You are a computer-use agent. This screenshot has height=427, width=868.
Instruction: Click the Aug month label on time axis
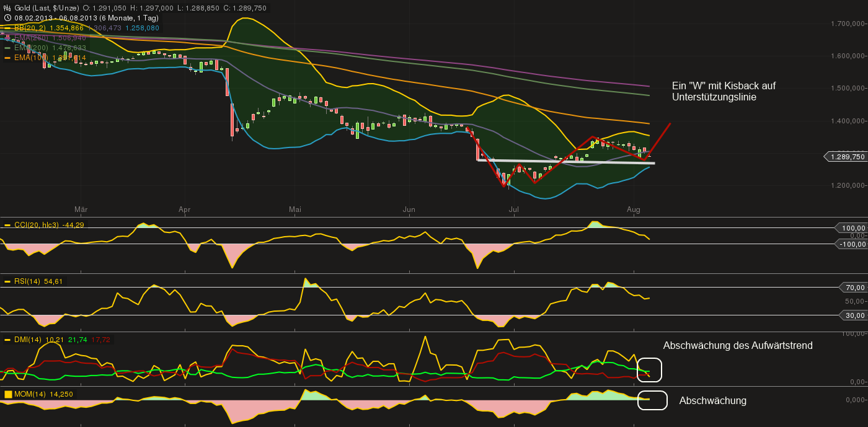click(x=633, y=210)
